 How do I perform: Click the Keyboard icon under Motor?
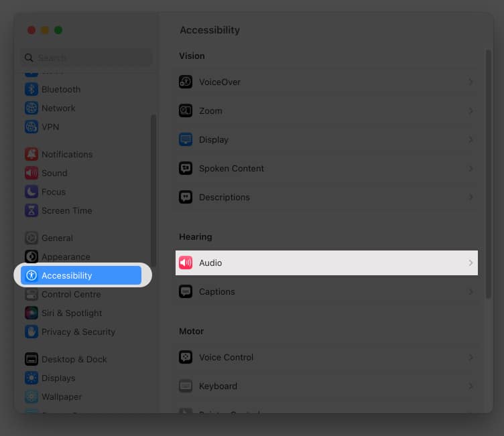[x=186, y=386]
